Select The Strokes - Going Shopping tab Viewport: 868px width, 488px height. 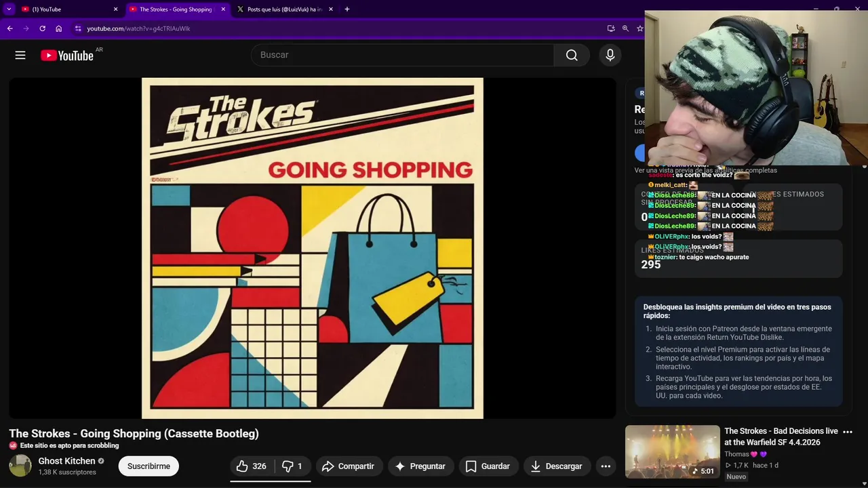click(178, 9)
